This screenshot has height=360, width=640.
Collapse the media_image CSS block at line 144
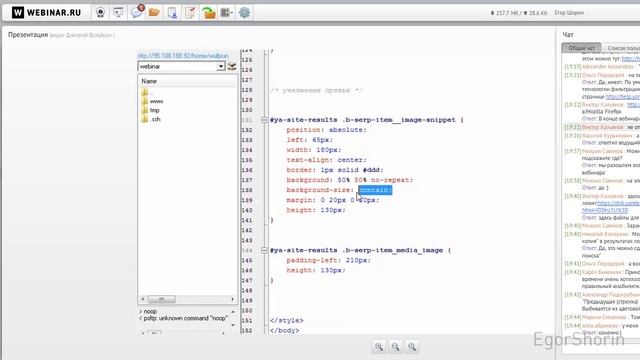point(264,250)
